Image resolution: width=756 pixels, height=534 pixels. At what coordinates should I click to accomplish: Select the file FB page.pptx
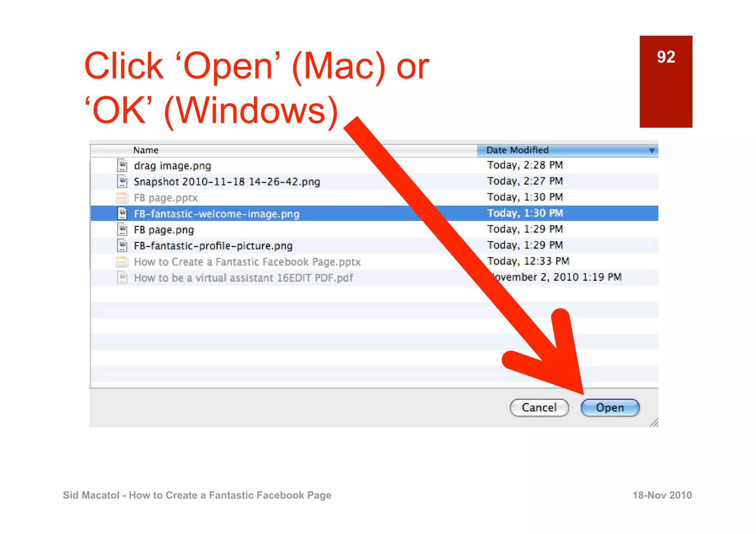166,198
